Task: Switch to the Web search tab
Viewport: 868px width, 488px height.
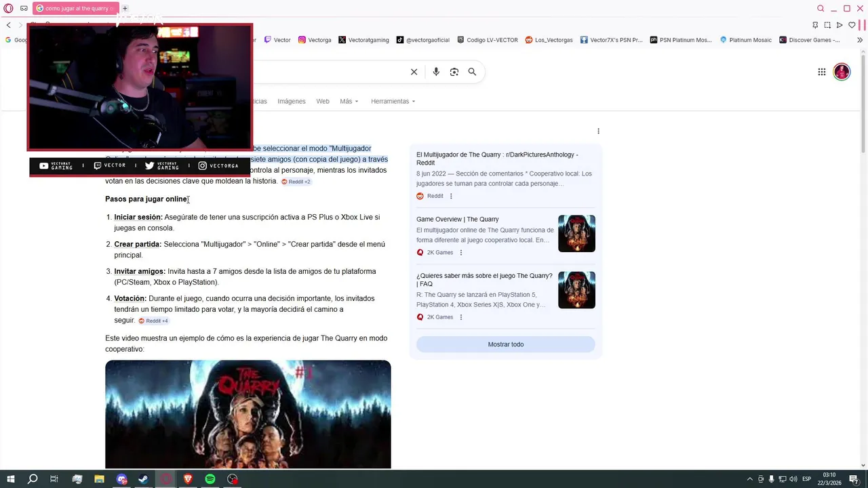Action: point(323,101)
